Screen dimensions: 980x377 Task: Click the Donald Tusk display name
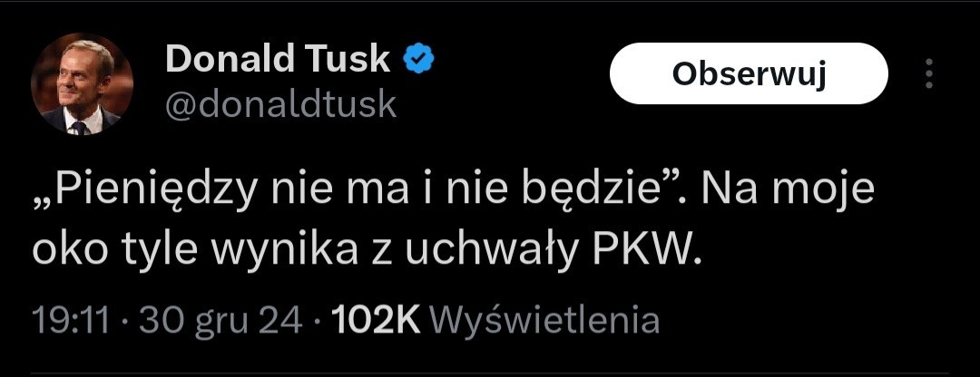click(x=277, y=61)
